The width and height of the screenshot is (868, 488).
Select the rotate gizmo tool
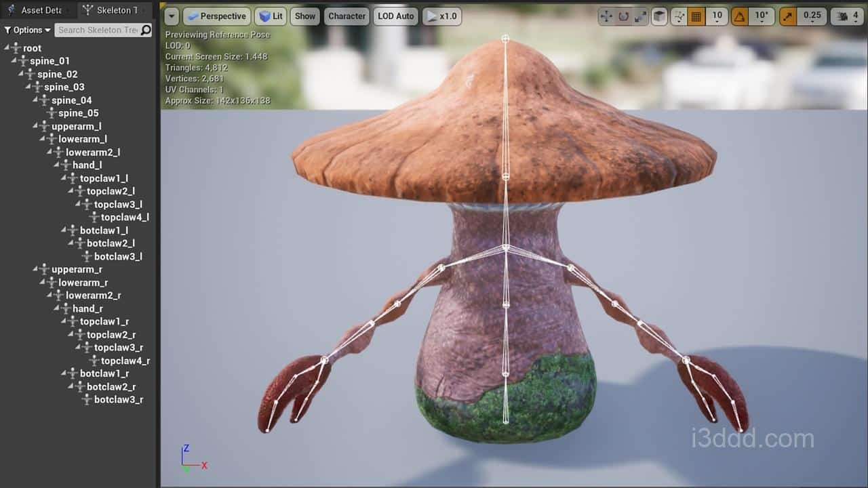pos(623,16)
